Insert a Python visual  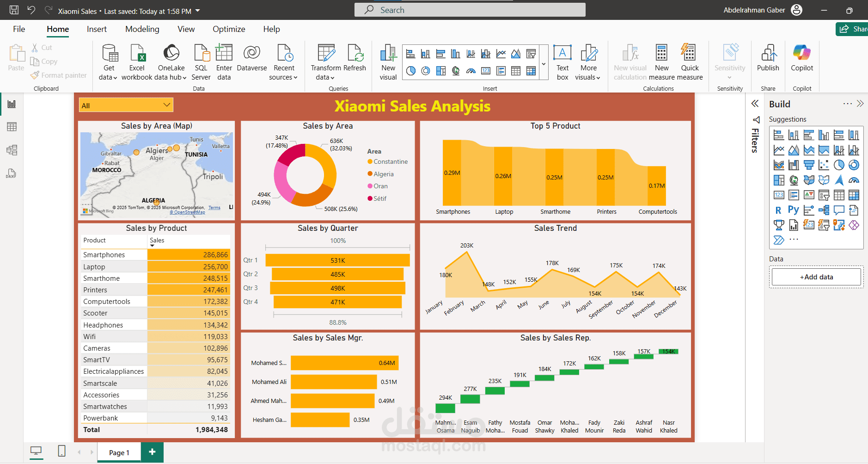(794, 210)
